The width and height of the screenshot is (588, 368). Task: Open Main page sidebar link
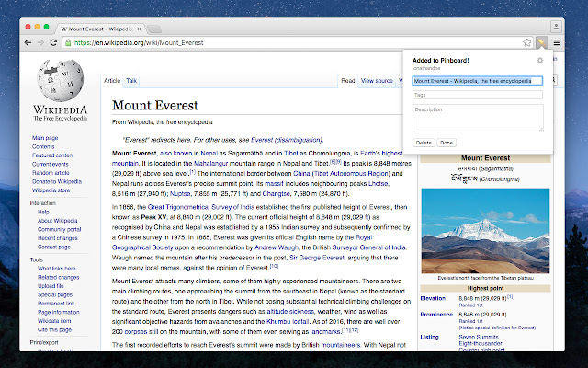[45, 138]
